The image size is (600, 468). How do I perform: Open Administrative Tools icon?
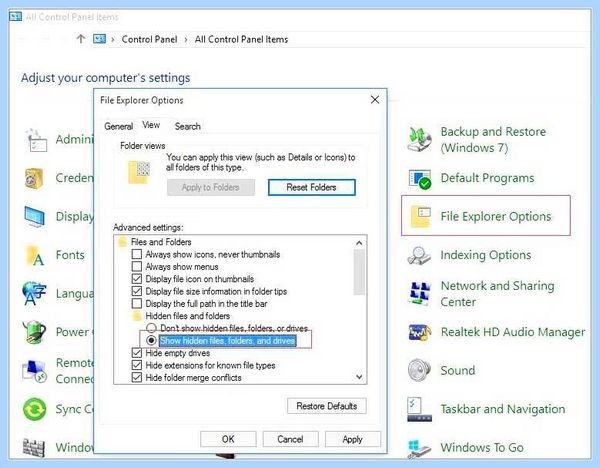36,140
